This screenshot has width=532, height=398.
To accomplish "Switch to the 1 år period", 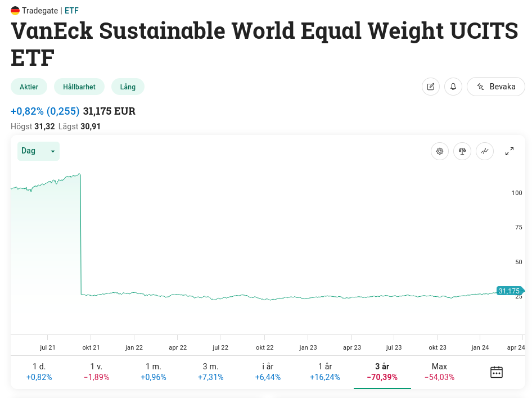I will click(x=325, y=372).
